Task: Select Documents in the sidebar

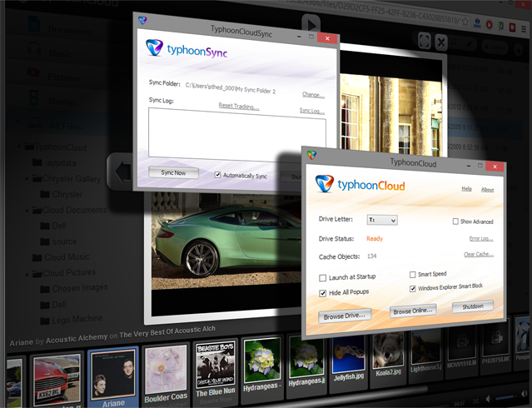Action: coord(70,30)
